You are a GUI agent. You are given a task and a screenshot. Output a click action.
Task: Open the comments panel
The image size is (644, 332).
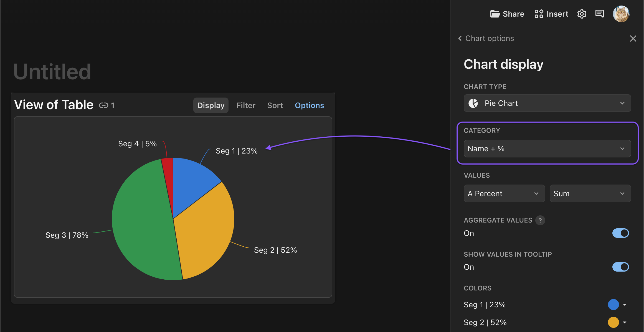599,14
